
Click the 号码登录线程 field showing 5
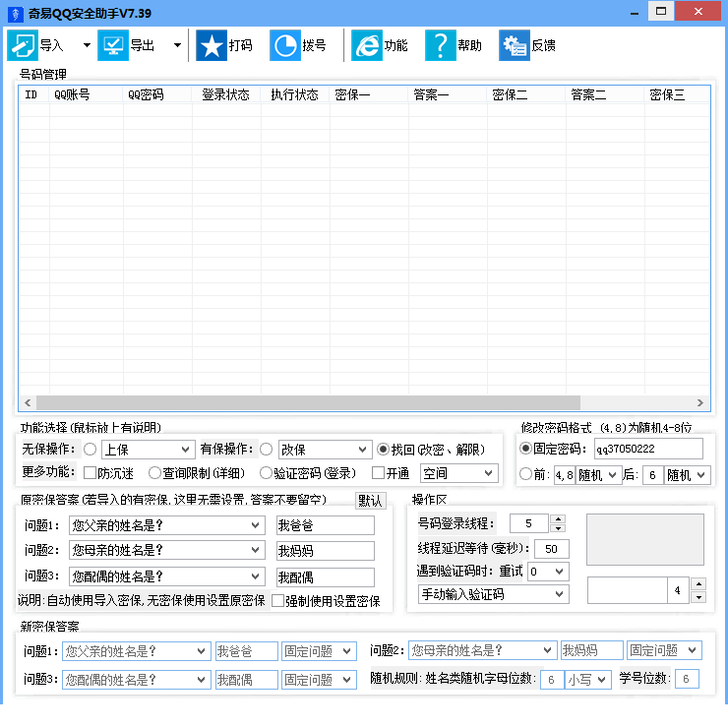(x=529, y=523)
